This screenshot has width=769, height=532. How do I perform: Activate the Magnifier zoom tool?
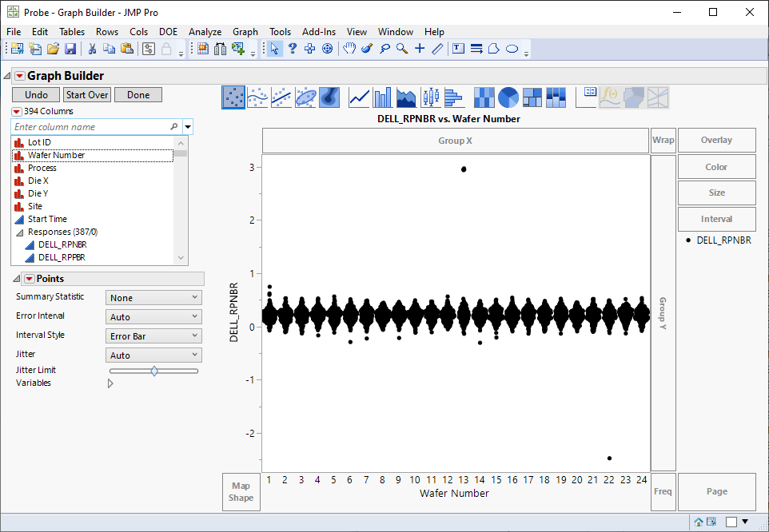[x=402, y=49]
